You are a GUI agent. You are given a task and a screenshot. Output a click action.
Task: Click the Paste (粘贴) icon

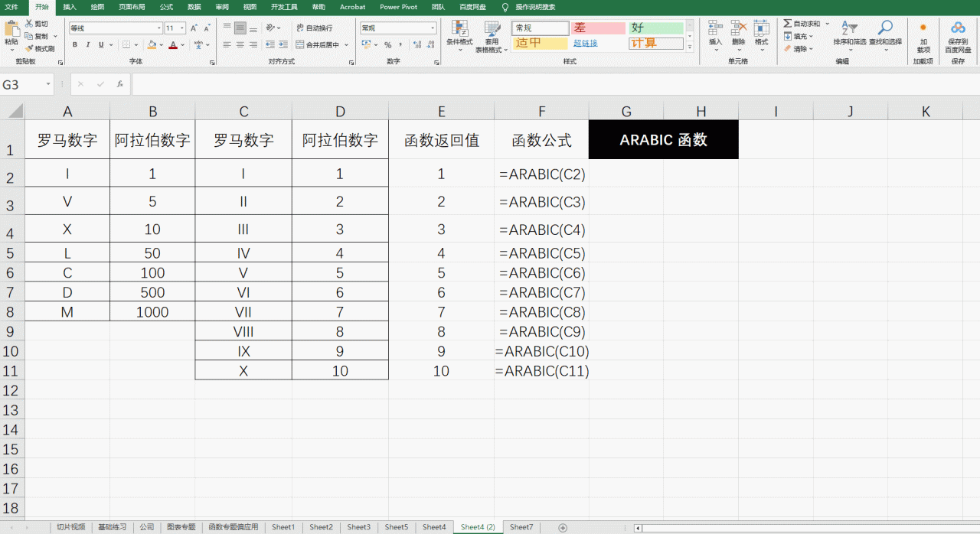[x=11, y=29]
